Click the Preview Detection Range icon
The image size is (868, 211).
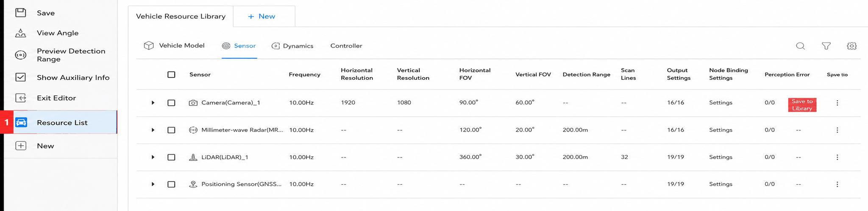pos(20,55)
